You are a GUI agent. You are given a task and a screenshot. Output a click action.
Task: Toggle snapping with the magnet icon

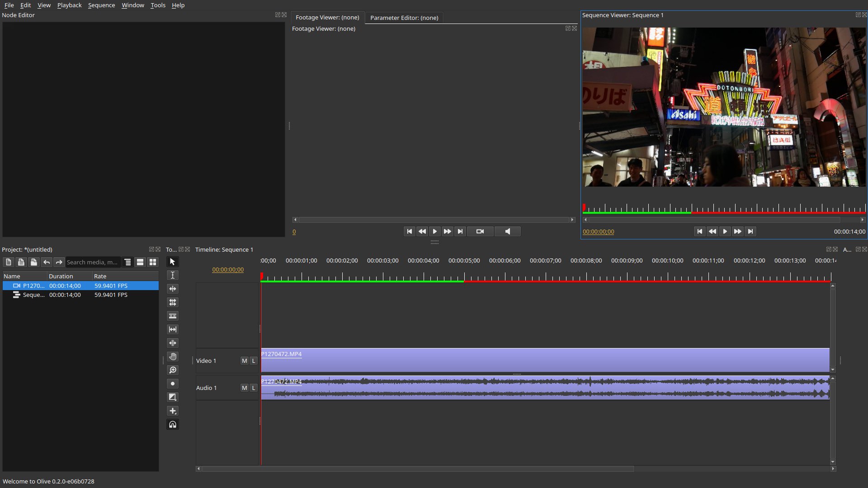pyautogui.click(x=172, y=424)
